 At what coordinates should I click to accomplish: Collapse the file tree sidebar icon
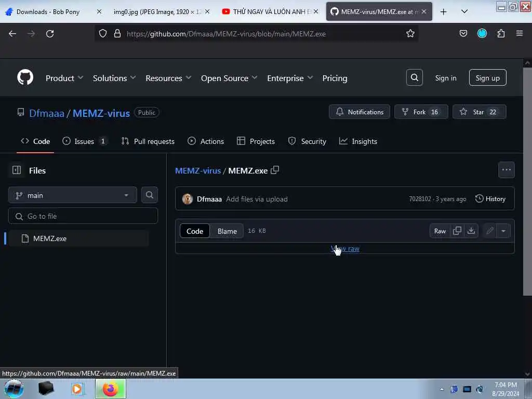(17, 170)
